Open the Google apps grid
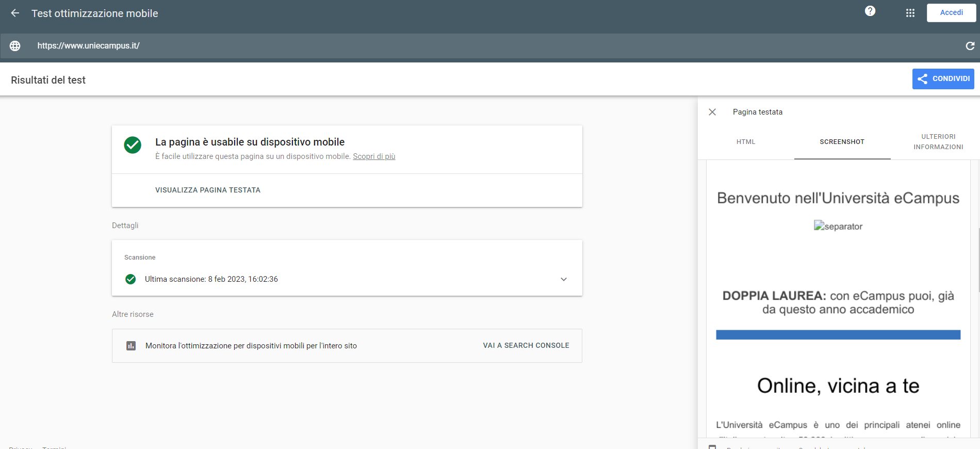Image resolution: width=980 pixels, height=449 pixels. (910, 13)
